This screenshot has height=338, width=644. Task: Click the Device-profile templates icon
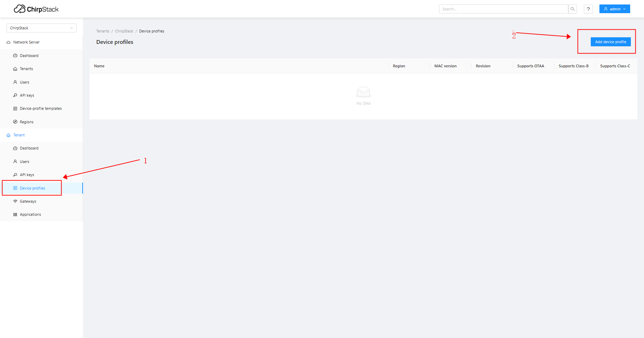click(x=15, y=109)
